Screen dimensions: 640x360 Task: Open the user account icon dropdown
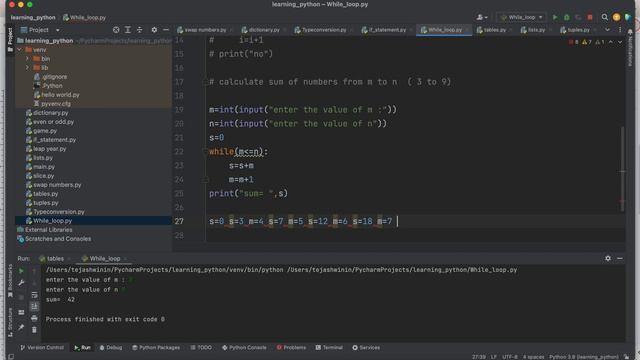point(482,18)
